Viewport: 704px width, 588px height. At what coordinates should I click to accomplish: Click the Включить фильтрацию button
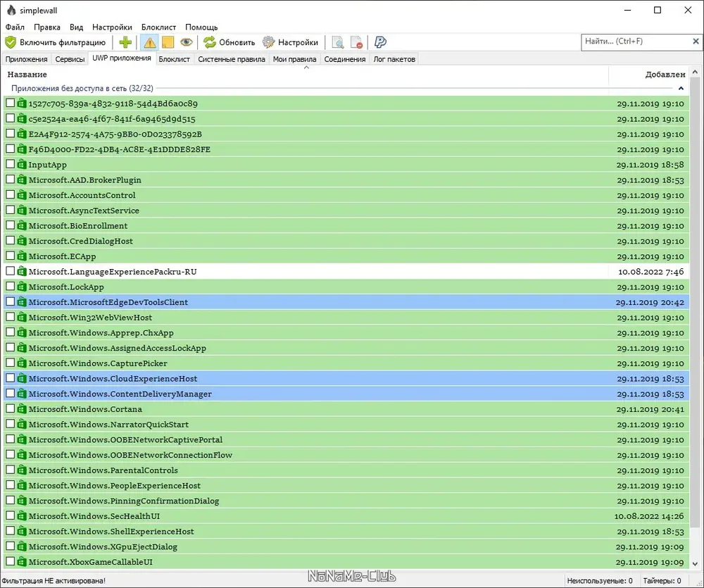coord(56,42)
